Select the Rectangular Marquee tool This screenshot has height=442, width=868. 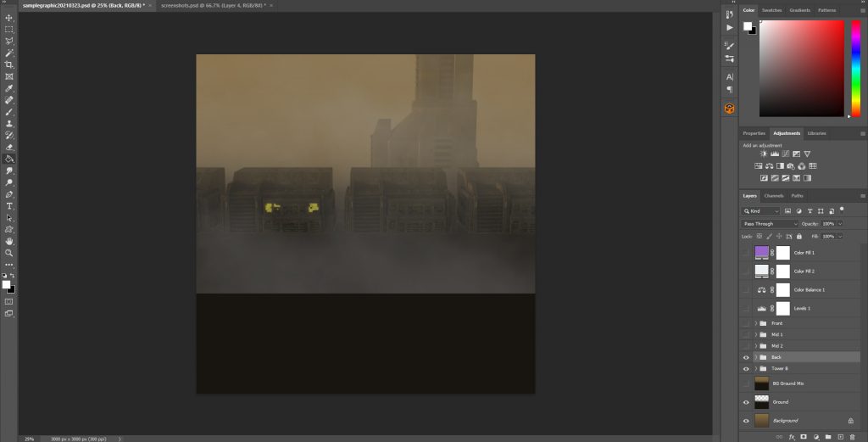point(8,30)
